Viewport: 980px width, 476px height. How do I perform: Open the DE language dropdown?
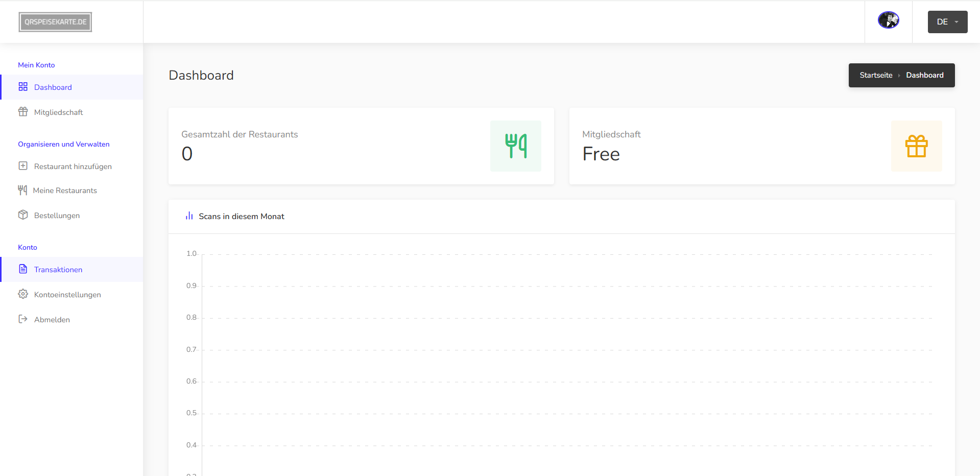947,22
